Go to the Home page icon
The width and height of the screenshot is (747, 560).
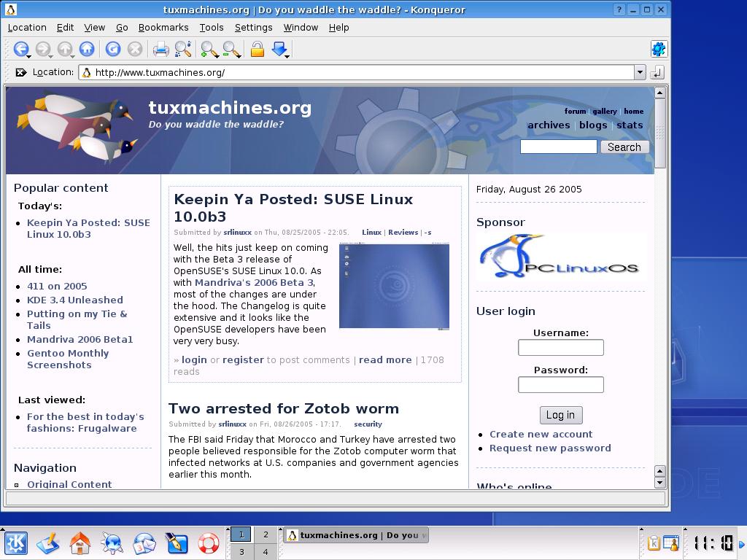point(87,49)
